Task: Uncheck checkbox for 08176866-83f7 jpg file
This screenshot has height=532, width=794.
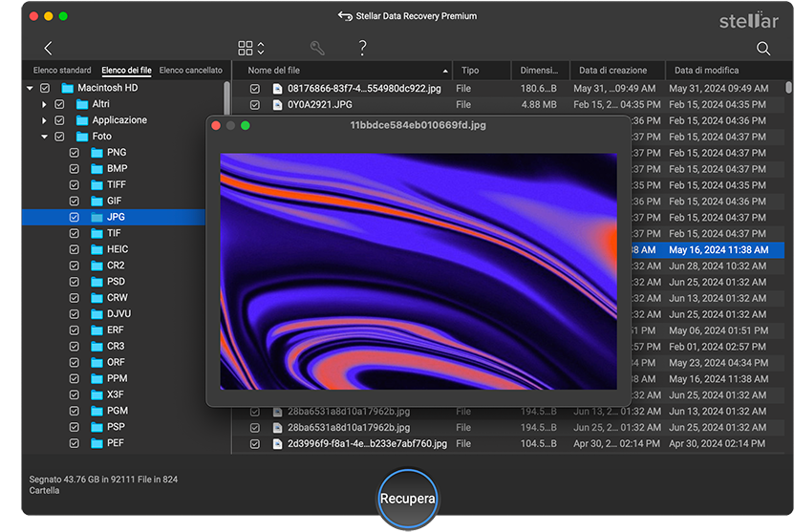Action: pos(255,89)
